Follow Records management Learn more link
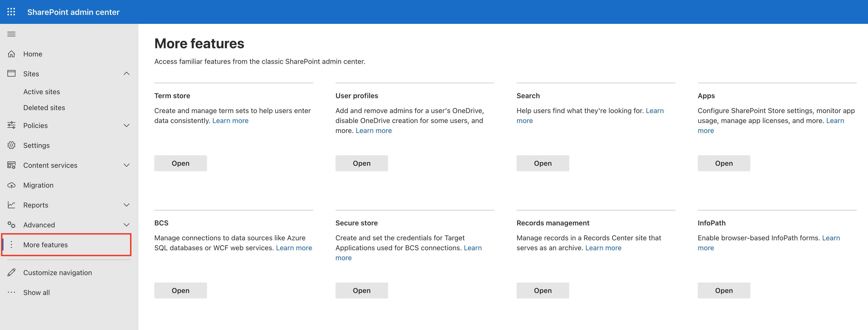 coord(603,248)
